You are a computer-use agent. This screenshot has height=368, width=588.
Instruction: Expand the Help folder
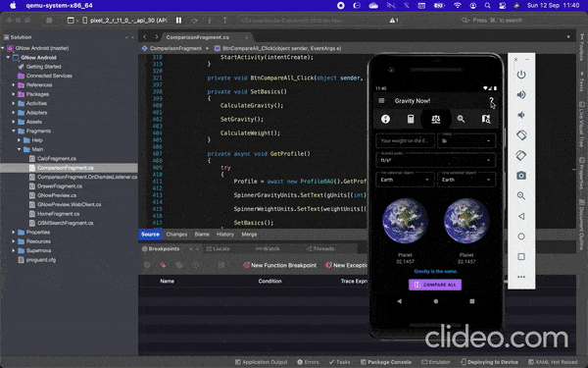point(20,140)
